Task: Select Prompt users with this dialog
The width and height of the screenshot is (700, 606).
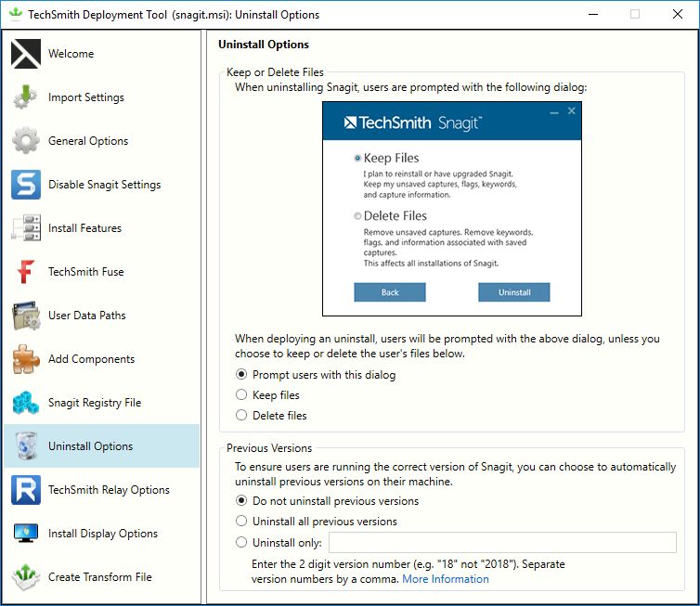Action: [315, 375]
